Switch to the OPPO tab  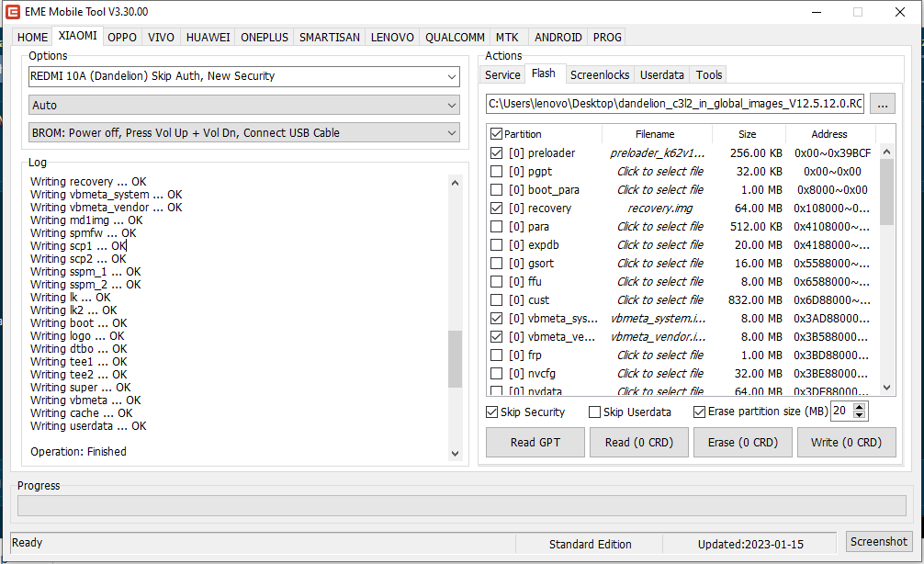tap(122, 37)
